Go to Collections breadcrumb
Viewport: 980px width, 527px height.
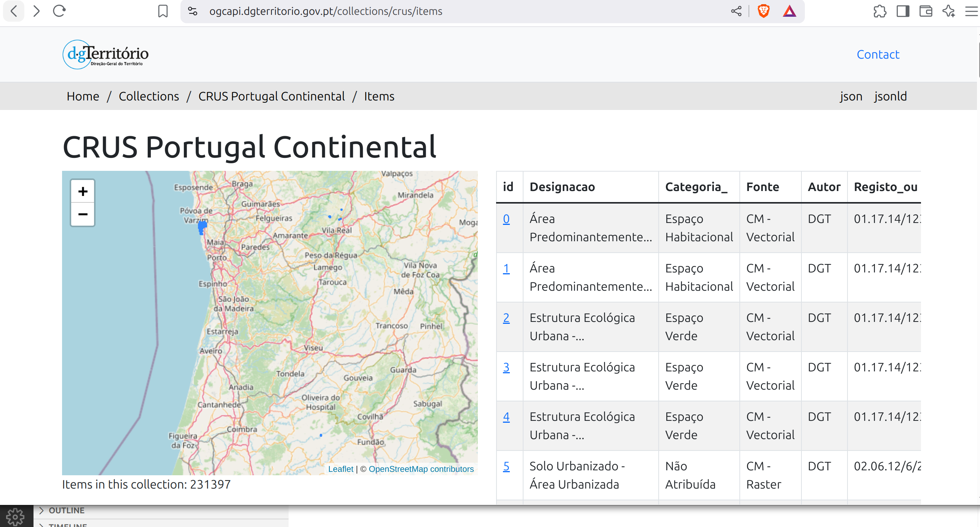click(x=148, y=96)
